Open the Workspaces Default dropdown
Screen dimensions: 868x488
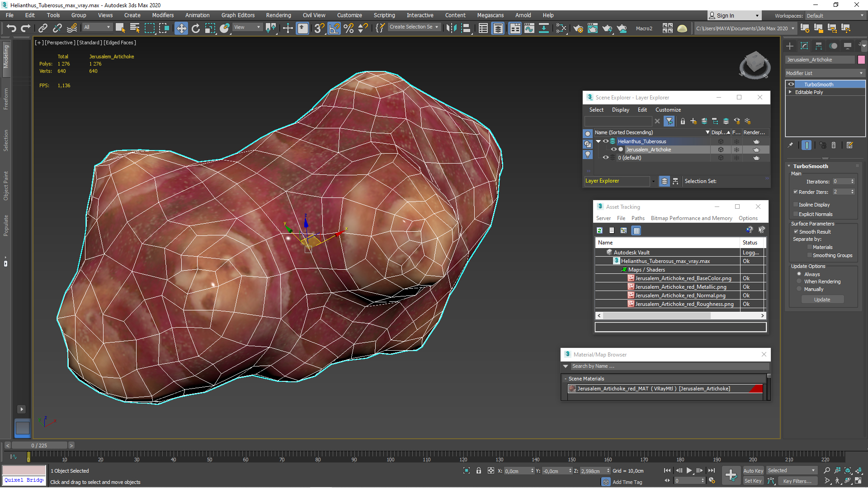click(835, 15)
